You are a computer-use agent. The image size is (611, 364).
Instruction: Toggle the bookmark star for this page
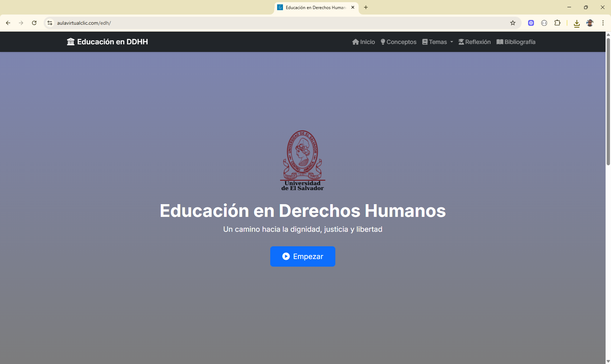[513, 23]
